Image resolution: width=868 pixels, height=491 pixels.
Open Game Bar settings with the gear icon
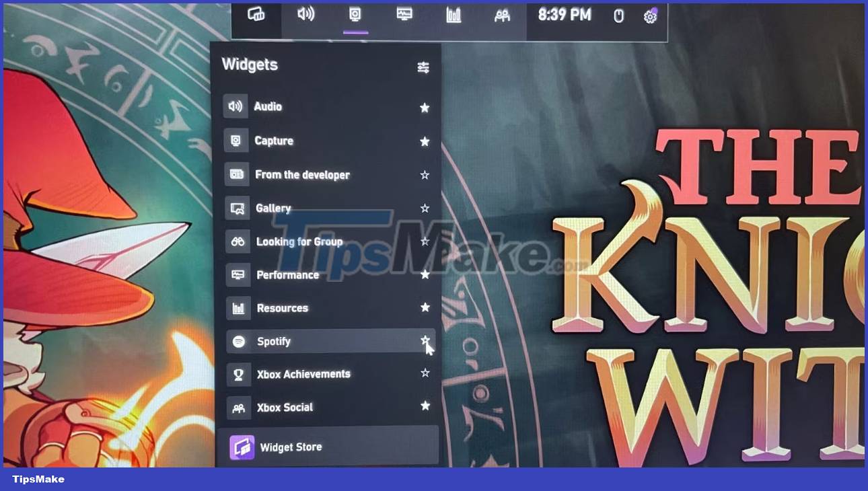[649, 15]
